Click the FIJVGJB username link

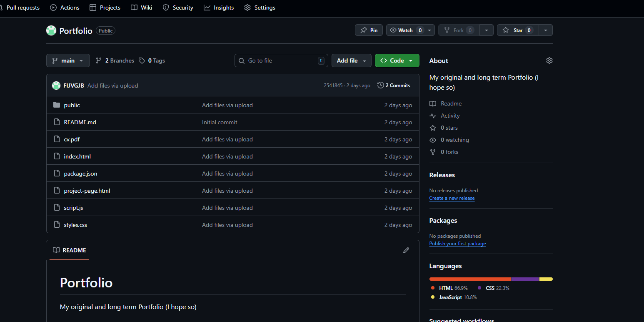74,86
